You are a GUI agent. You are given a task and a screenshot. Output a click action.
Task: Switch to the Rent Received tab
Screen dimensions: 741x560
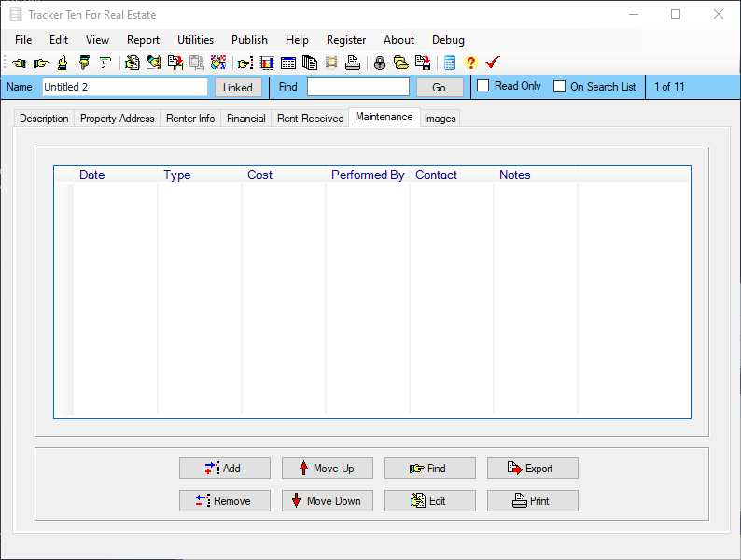pos(311,119)
